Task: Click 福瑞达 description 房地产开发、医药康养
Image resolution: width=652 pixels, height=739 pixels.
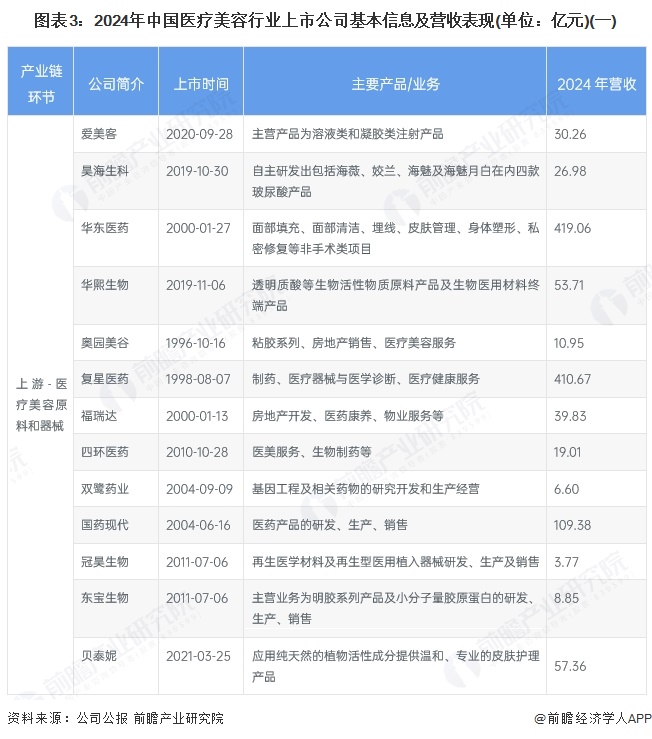Action: point(347,416)
